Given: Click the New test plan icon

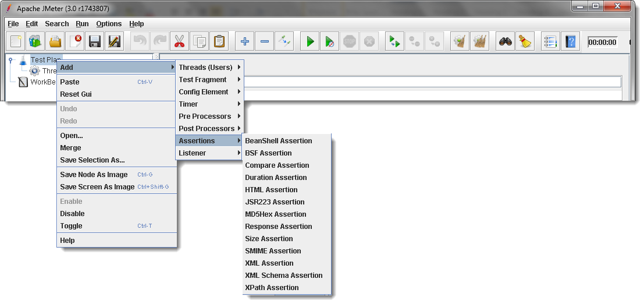Looking at the screenshot, I should [16, 41].
